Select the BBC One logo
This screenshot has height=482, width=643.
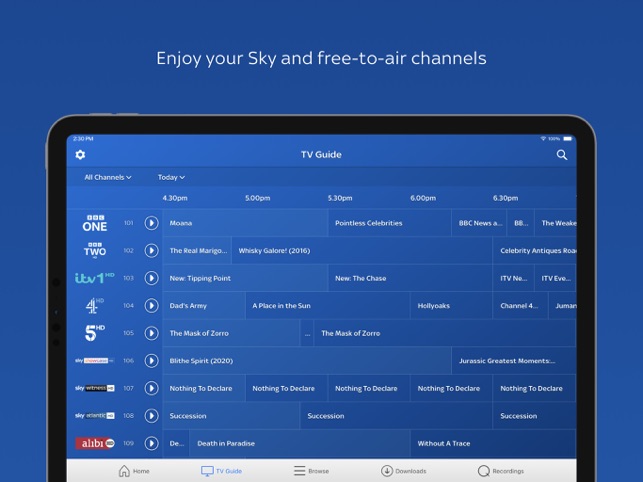point(95,223)
